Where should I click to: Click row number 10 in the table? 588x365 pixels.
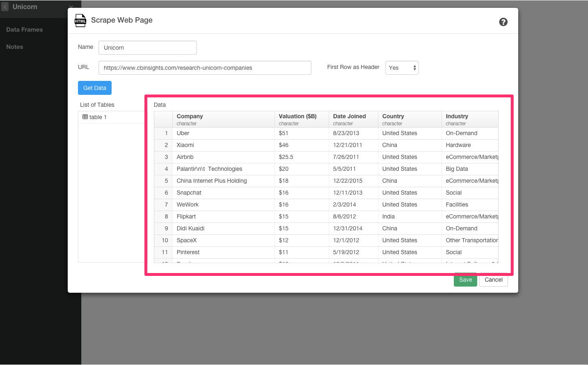[x=163, y=240]
